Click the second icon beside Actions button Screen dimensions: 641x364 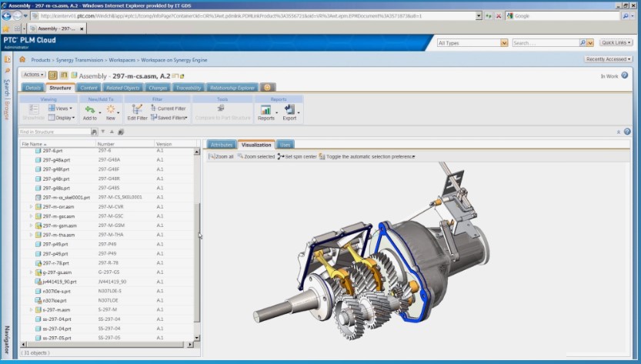pyautogui.click(x=64, y=75)
